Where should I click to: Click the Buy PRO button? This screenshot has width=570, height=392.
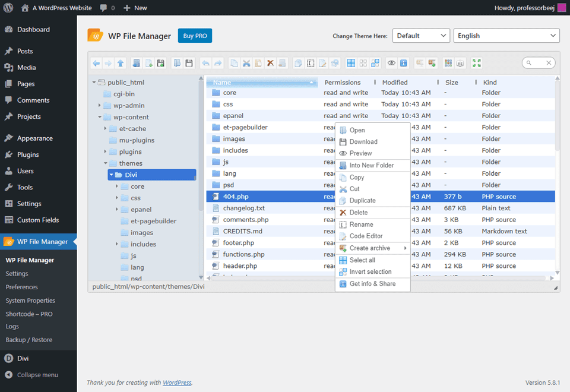point(195,36)
